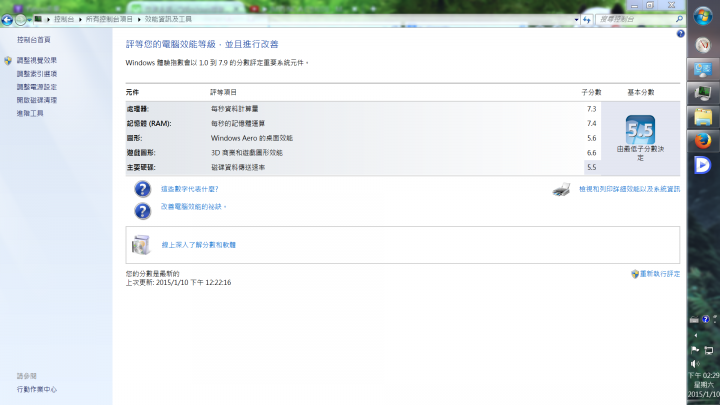This screenshot has height=405, width=720.
Task: Open 調整電源設定 in the left pane
Action: coord(37,87)
